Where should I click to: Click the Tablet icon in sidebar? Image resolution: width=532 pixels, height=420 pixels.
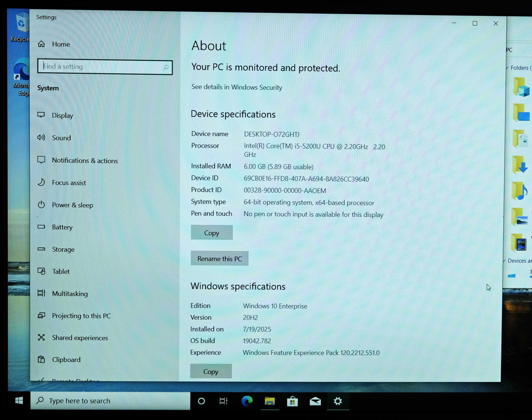pyautogui.click(x=41, y=271)
